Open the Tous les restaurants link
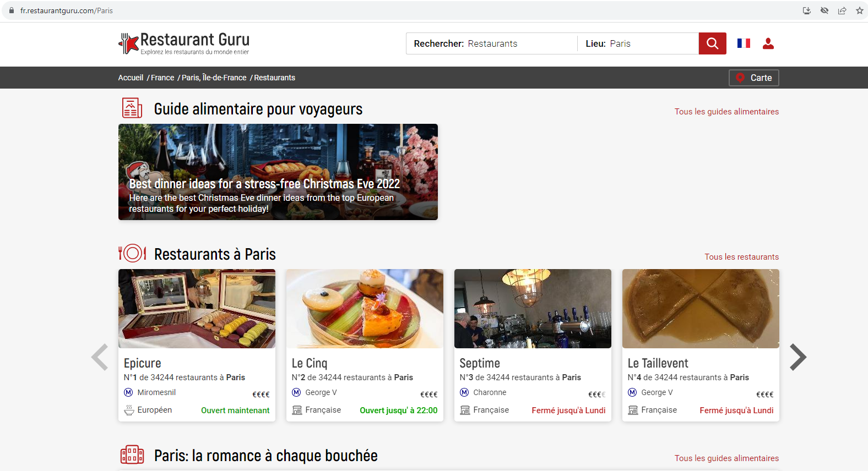Image resolution: width=868 pixels, height=471 pixels. [741, 257]
